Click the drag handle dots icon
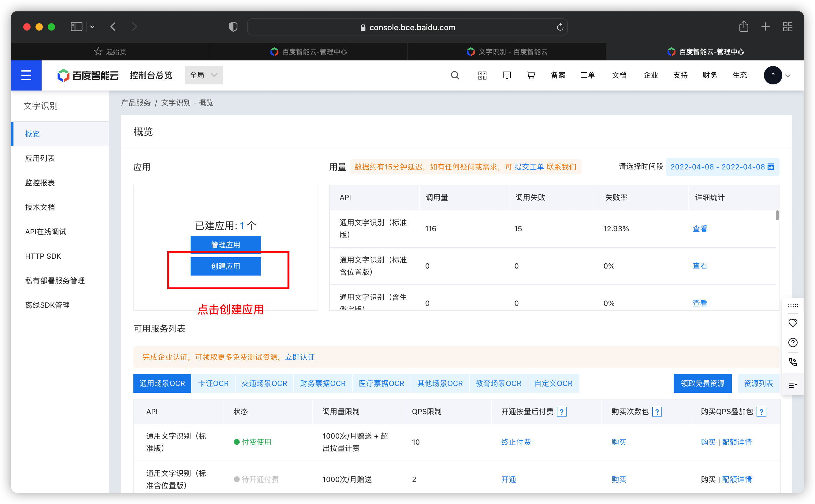 tap(793, 305)
